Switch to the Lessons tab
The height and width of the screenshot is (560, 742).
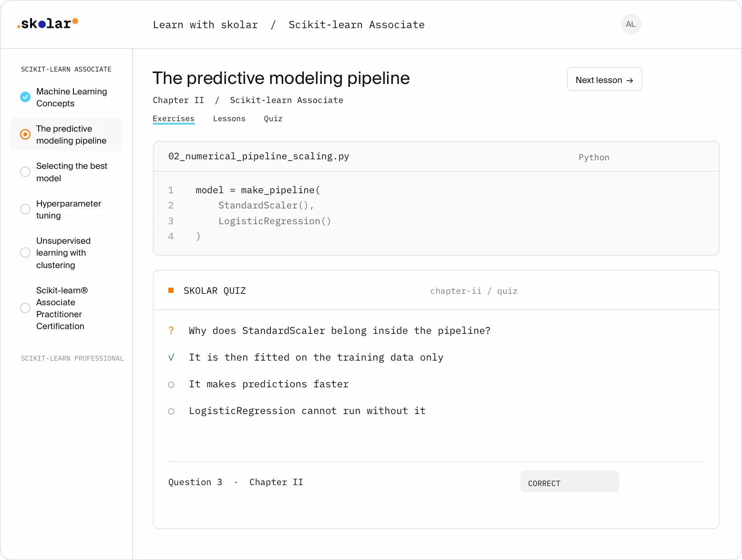pyautogui.click(x=229, y=119)
